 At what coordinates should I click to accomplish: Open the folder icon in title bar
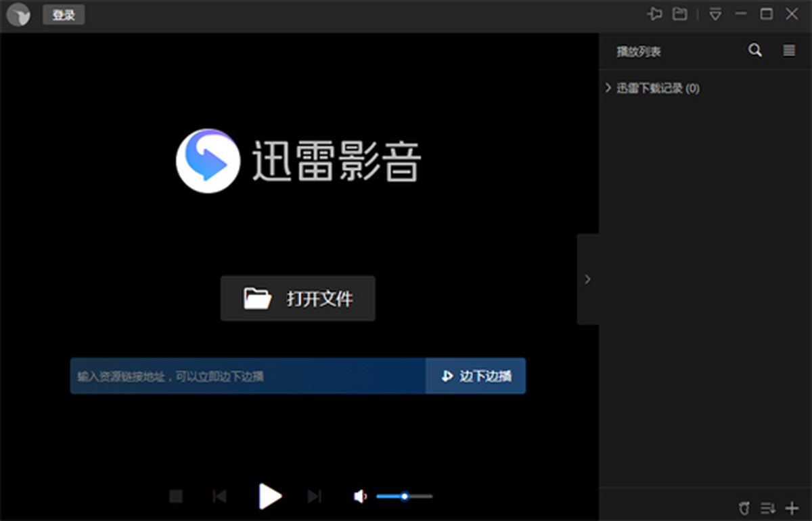680,14
